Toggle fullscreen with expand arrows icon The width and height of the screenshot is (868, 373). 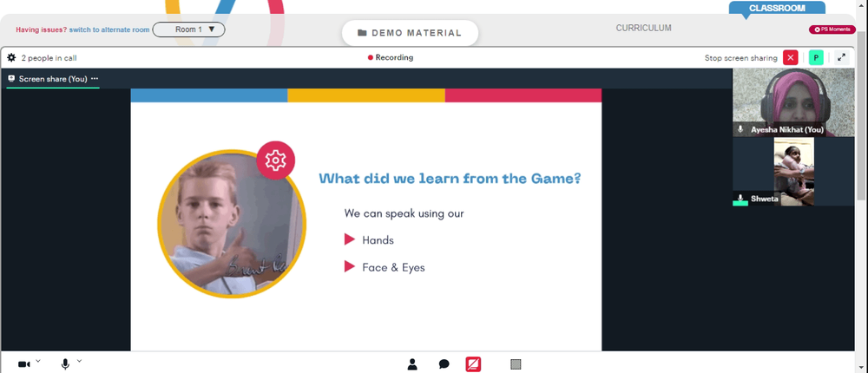click(841, 57)
